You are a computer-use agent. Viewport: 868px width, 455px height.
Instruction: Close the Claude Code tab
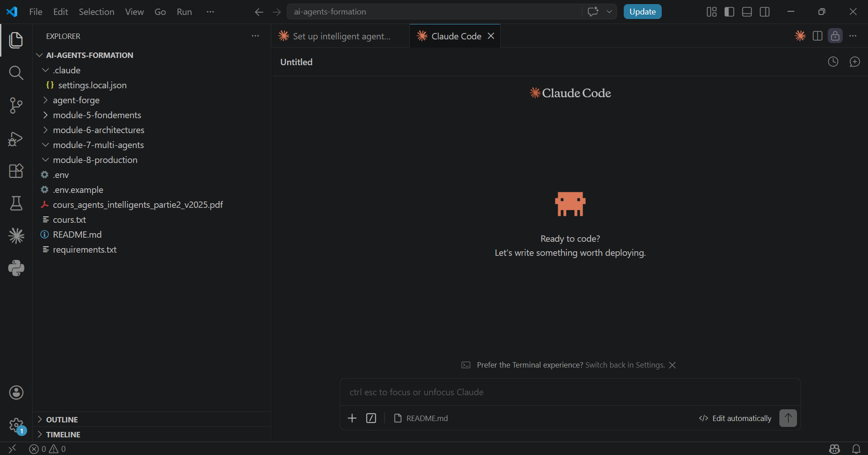click(x=491, y=36)
